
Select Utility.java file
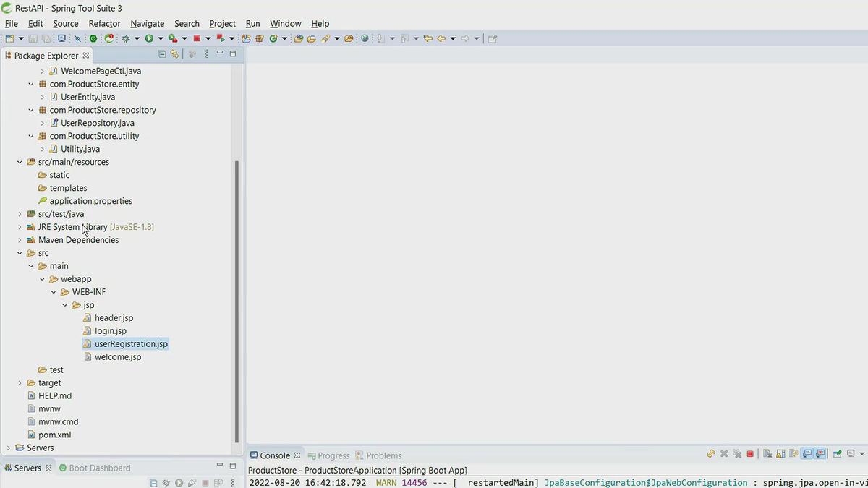(x=80, y=149)
